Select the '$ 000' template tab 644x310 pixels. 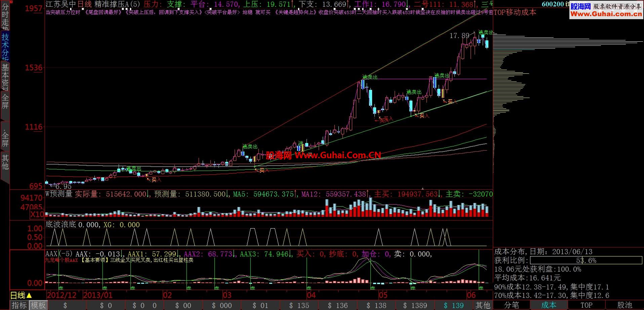(222, 306)
